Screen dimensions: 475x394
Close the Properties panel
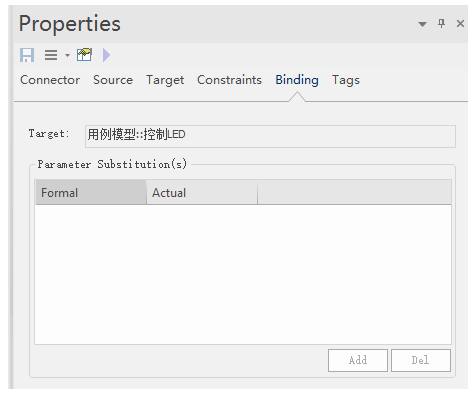(460, 24)
